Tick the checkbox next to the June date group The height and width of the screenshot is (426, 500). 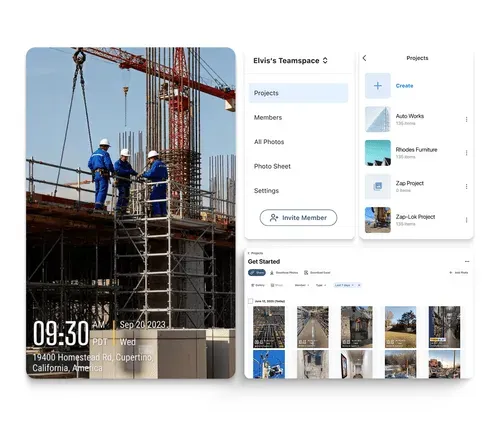pos(251,301)
